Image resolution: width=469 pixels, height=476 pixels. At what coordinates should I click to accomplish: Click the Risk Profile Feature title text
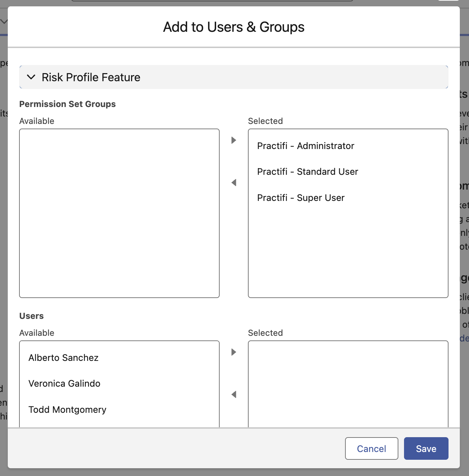coord(91,77)
